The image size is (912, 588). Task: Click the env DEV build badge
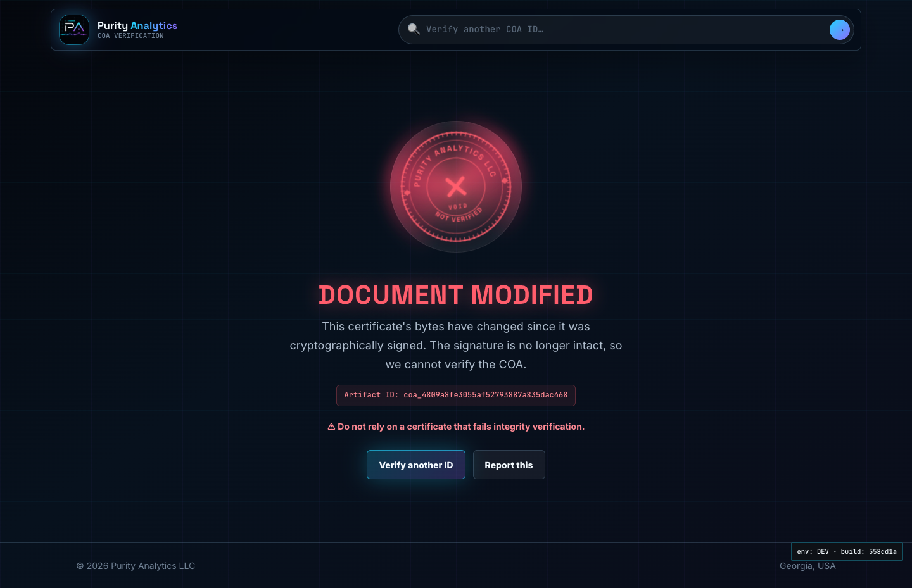click(x=847, y=551)
